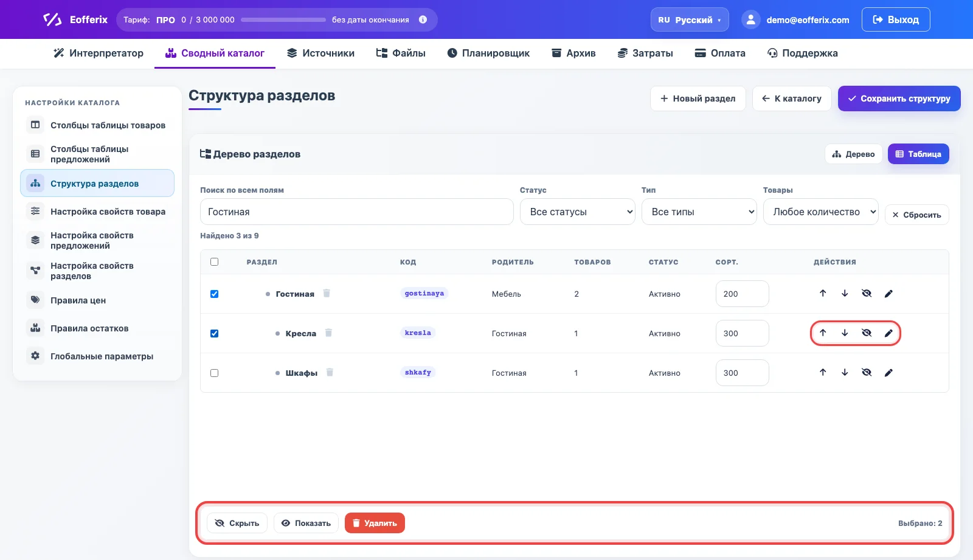This screenshot has width=973, height=560.
Task: Open the Интерпретатор tab
Action: [99, 54]
